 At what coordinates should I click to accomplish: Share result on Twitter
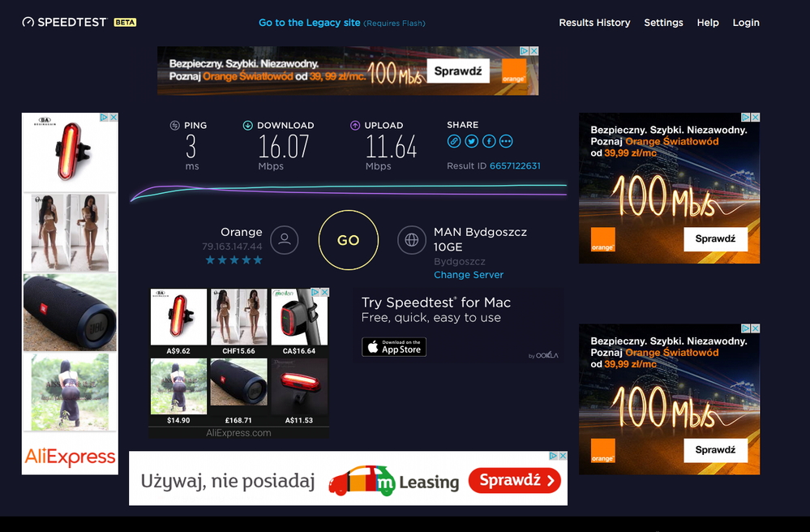click(x=471, y=141)
